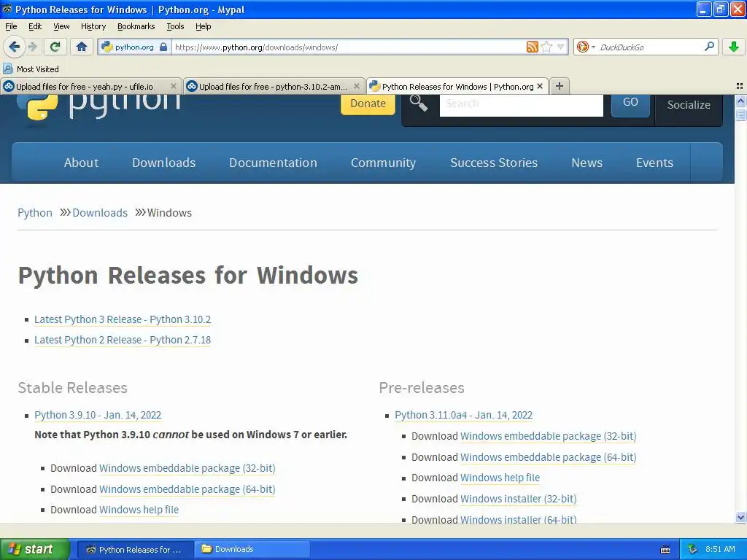Image resolution: width=747 pixels, height=560 pixels.
Task: Click the Python Releases taskbar button
Action: point(135,550)
